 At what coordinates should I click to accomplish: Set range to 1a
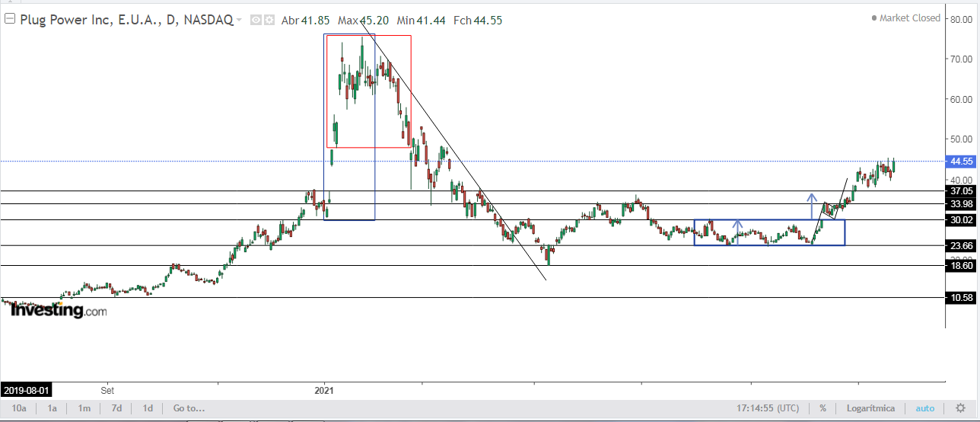(x=52, y=408)
